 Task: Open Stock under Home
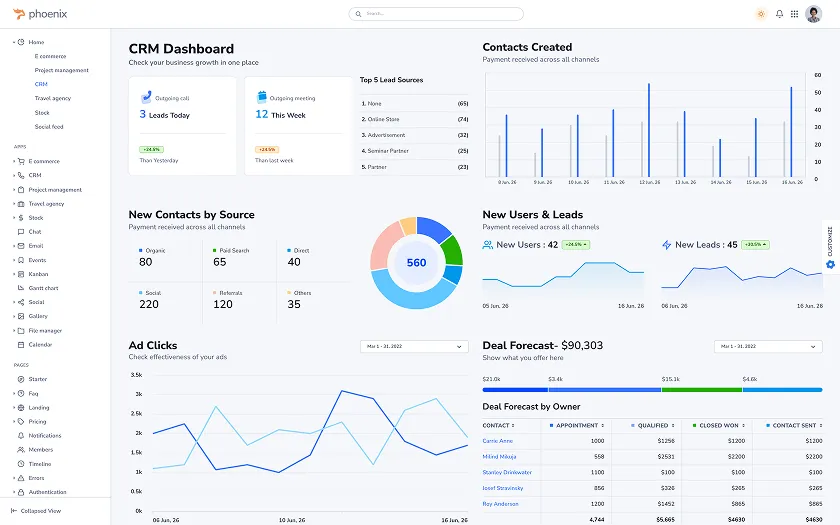[42, 112]
